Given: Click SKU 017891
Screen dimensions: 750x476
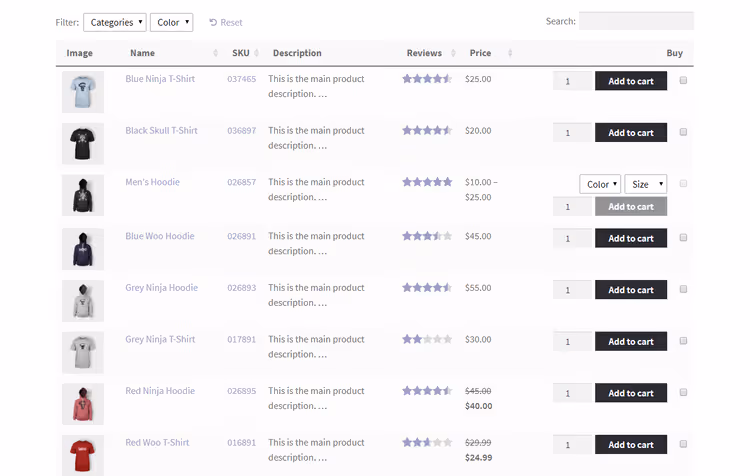Looking at the screenshot, I should (x=242, y=340).
